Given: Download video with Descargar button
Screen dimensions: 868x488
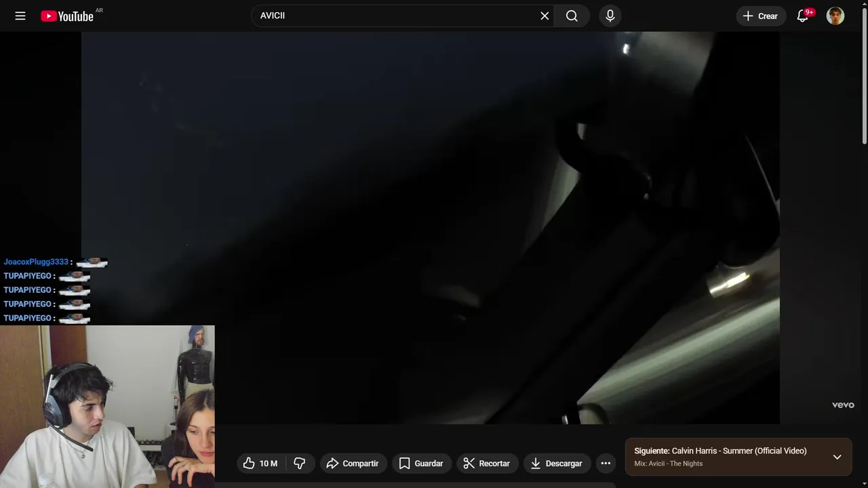Looking at the screenshot, I should pos(557,463).
